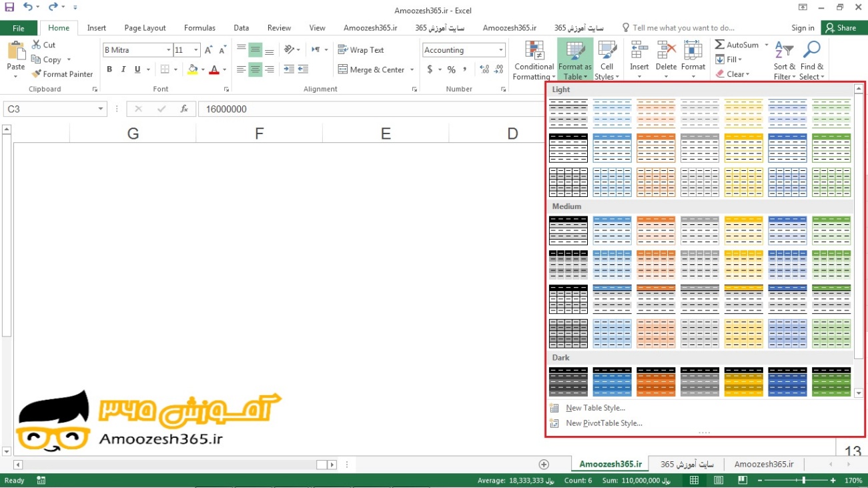Image resolution: width=868 pixels, height=488 pixels.
Task: Open the font size dropdown
Action: (x=195, y=50)
